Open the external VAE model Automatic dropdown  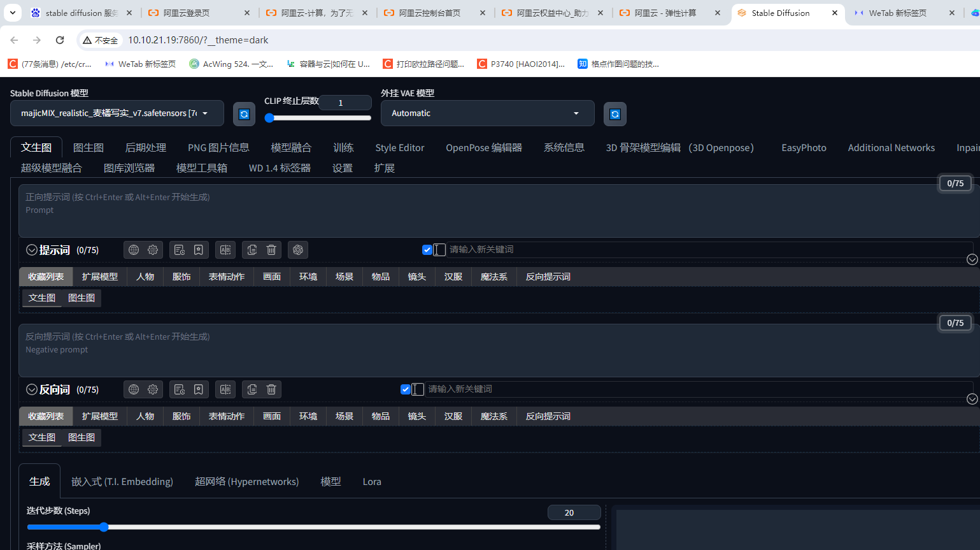pyautogui.click(x=487, y=113)
